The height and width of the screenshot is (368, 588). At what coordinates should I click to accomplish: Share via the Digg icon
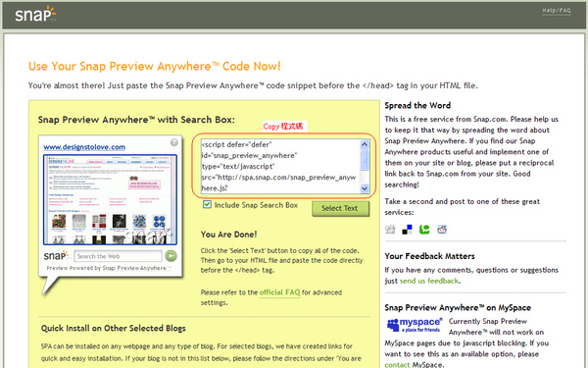tap(390, 229)
